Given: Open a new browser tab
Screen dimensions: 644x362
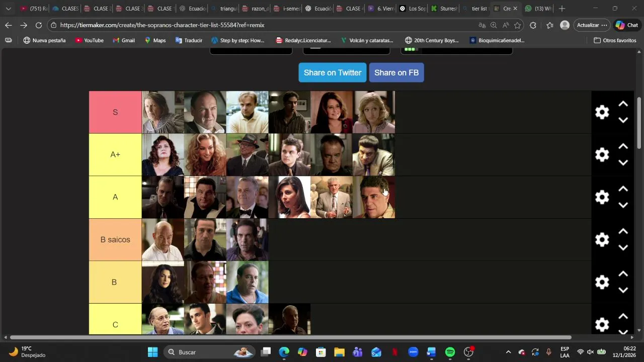Looking at the screenshot, I should pos(562,9).
